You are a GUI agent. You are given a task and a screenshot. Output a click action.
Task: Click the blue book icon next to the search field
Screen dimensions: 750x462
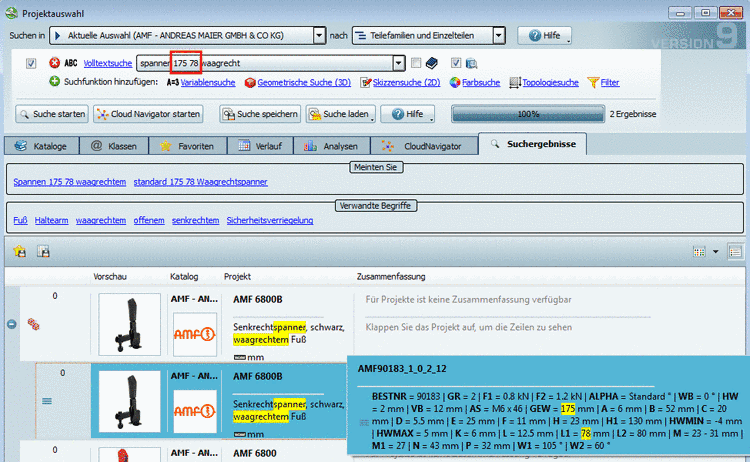(431, 63)
